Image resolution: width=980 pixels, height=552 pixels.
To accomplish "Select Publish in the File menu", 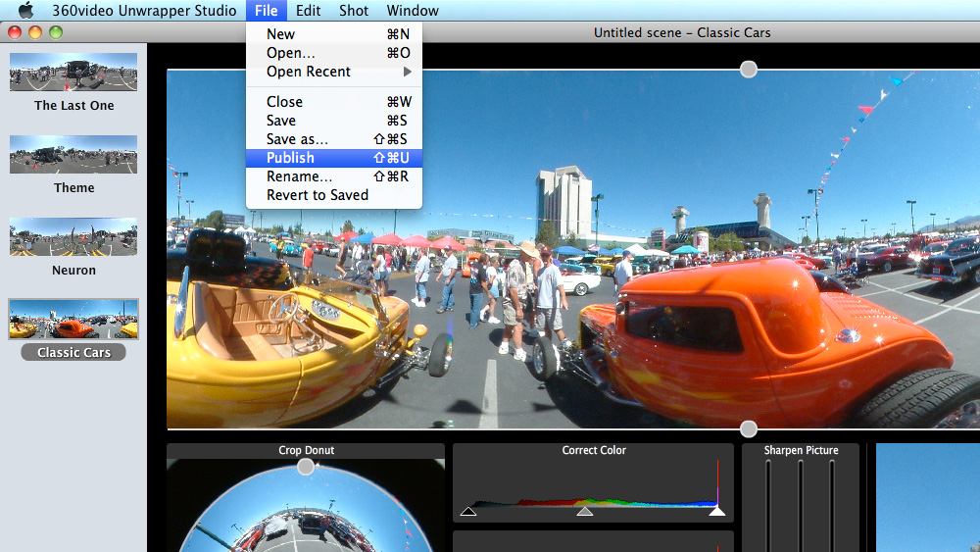I will (334, 158).
